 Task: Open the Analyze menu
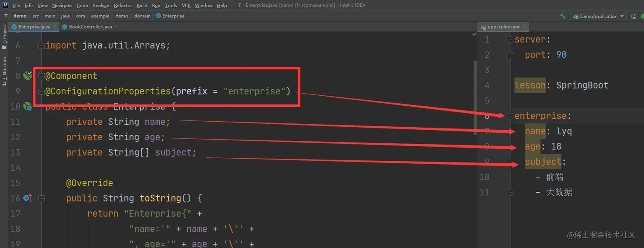pyautogui.click(x=101, y=6)
